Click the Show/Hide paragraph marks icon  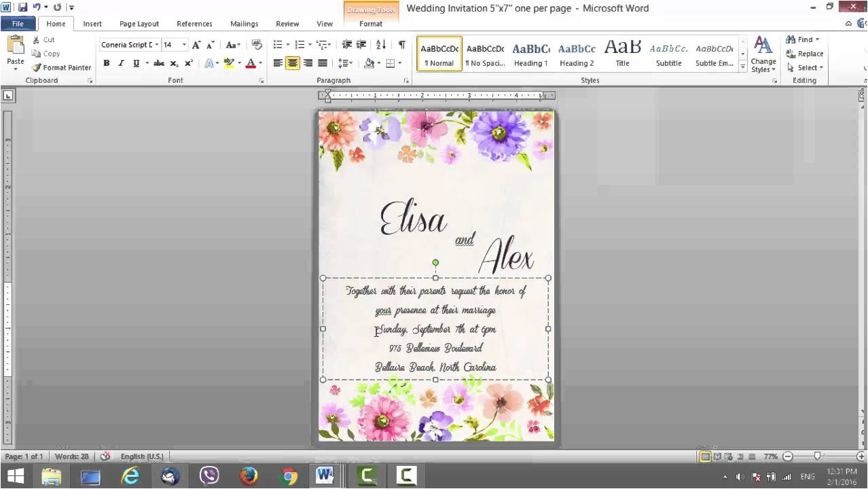tap(401, 45)
